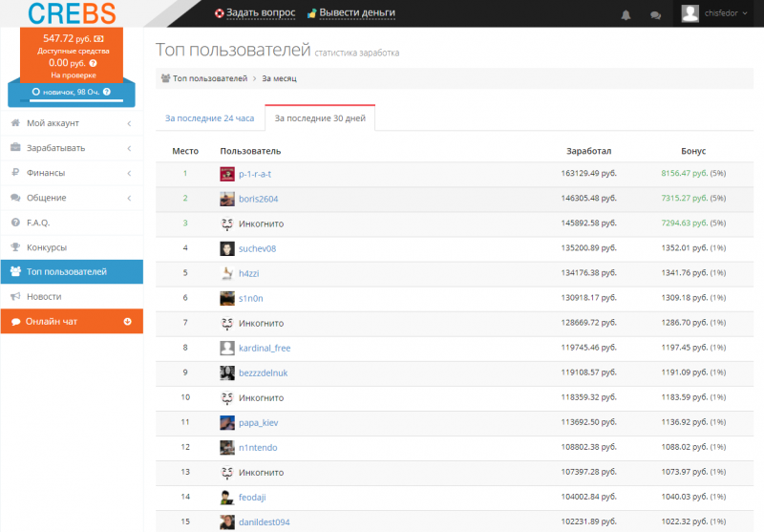The image size is (764, 532).
Task: Open the 'Онлайн чат' panel
Action: tap(72, 322)
